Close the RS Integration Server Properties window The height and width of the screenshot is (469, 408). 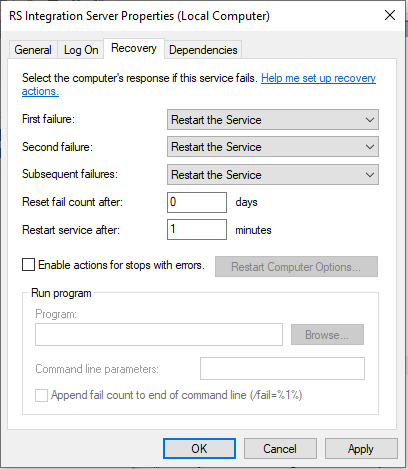click(x=390, y=15)
